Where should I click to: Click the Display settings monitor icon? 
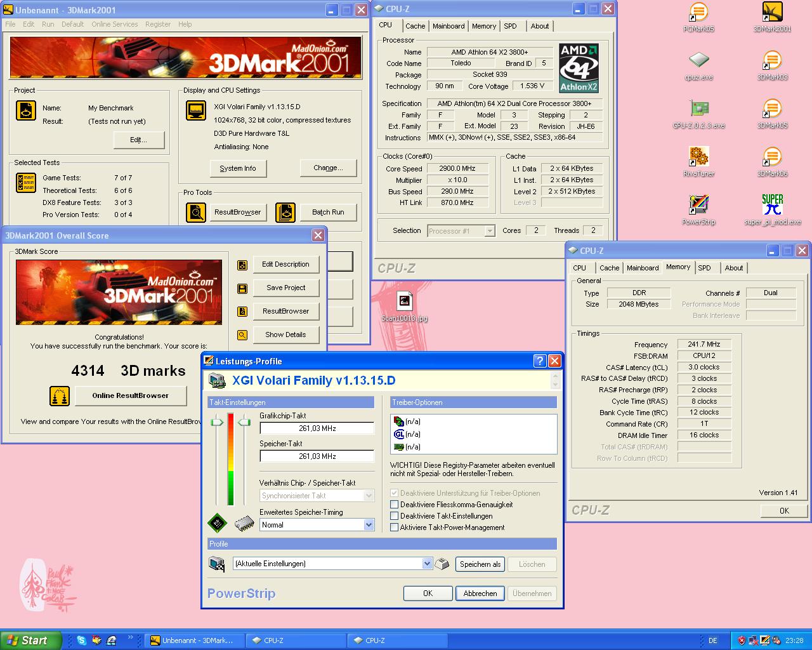click(x=196, y=110)
